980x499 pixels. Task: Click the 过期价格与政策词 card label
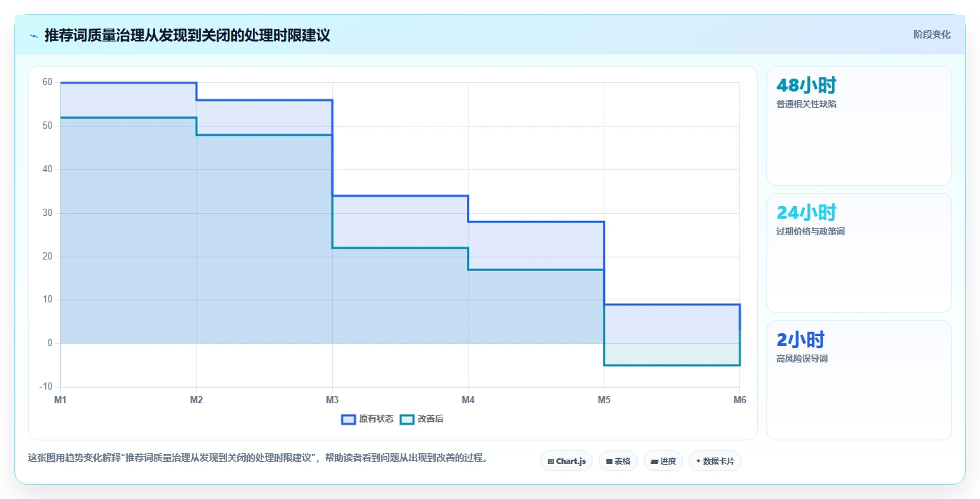tap(811, 232)
